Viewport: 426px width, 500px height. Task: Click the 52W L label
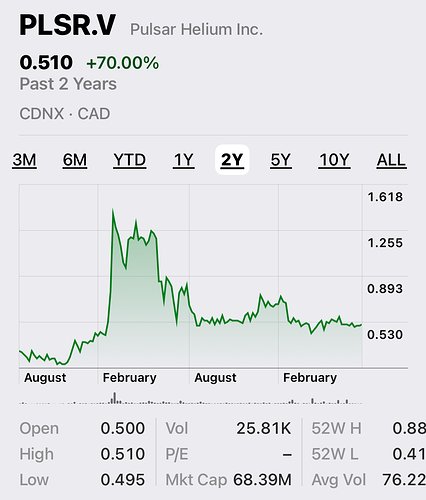pos(335,454)
